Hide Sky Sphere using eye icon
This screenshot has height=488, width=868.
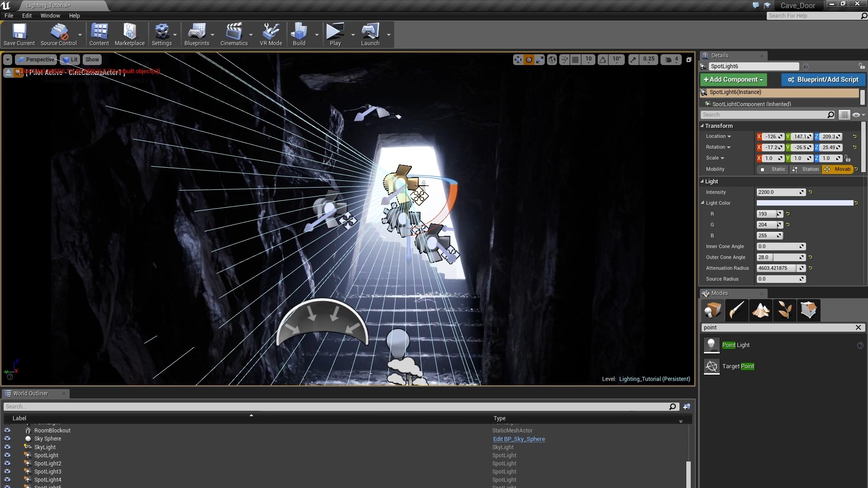click(x=7, y=439)
